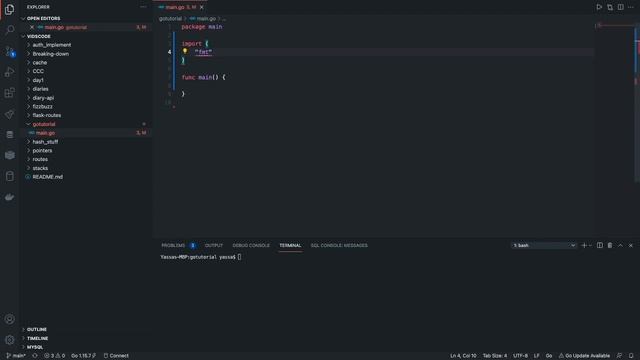Change Tab Size: 4 setting

tap(495, 356)
